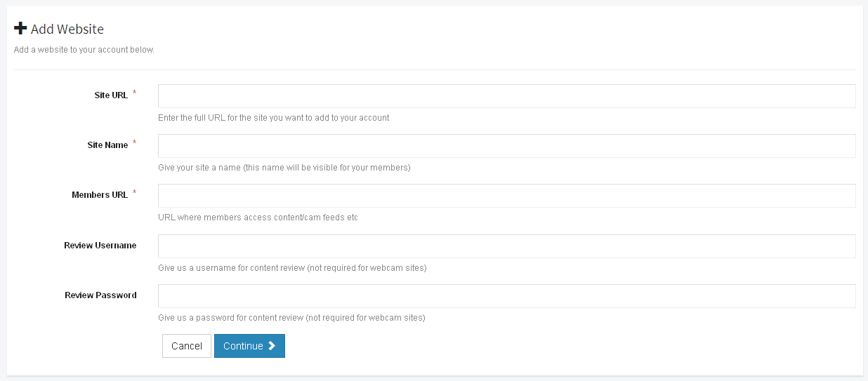The height and width of the screenshot is (381, 868).
Task: Click the Members URL field label
Action: tap(100, 195)
